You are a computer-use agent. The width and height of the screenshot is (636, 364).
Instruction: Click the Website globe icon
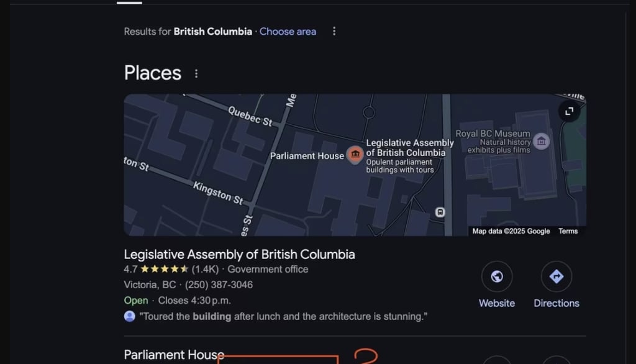[x=497, y=276]
